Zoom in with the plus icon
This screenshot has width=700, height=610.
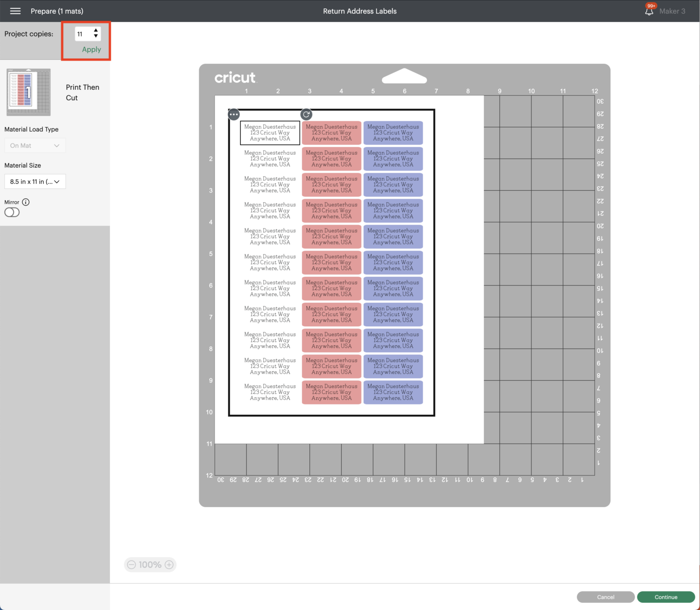169,565
